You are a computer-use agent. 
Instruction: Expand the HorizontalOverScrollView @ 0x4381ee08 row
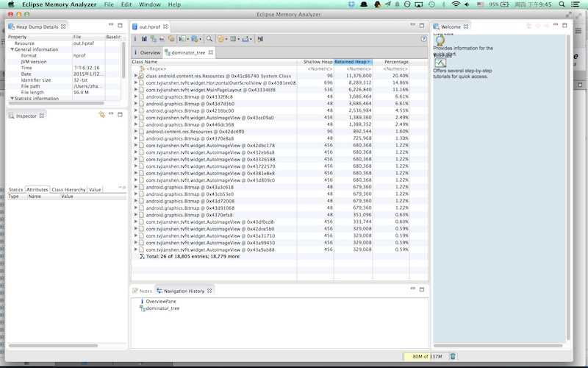(x=136, y=82)
